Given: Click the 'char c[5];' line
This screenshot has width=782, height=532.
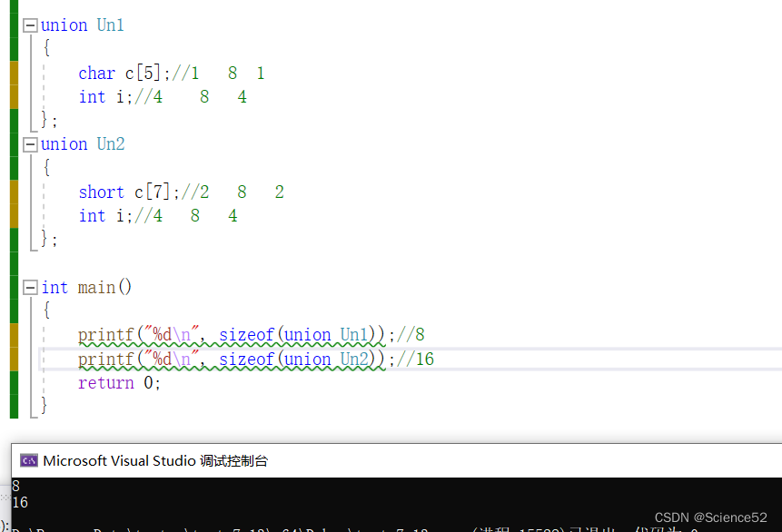Looking at the screenshot, I should (124, 74).
